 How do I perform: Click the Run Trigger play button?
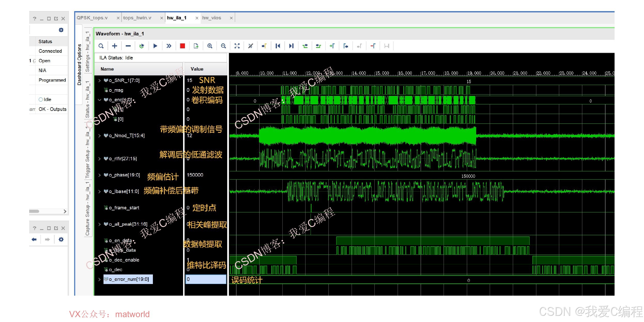point(155,46)
